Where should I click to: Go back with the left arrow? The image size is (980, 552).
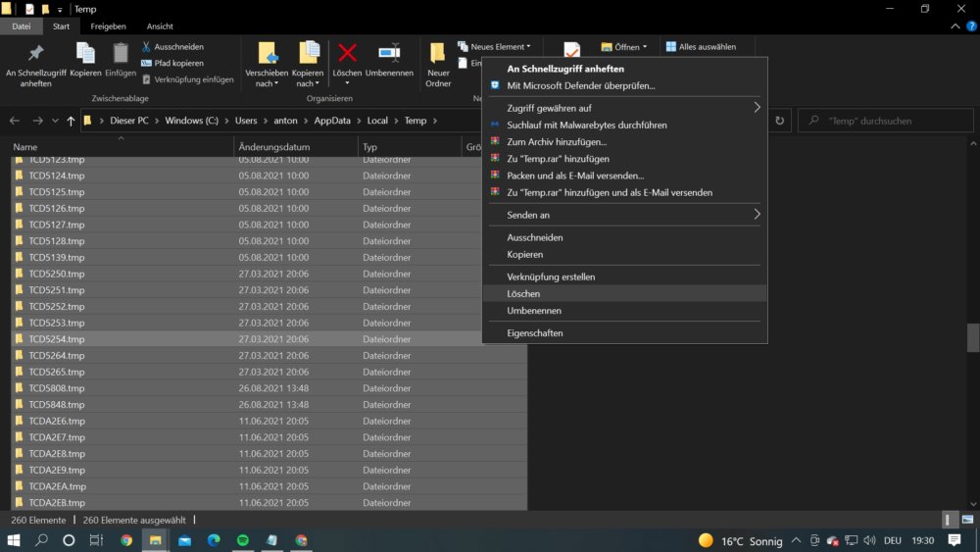tap(15, 121)
